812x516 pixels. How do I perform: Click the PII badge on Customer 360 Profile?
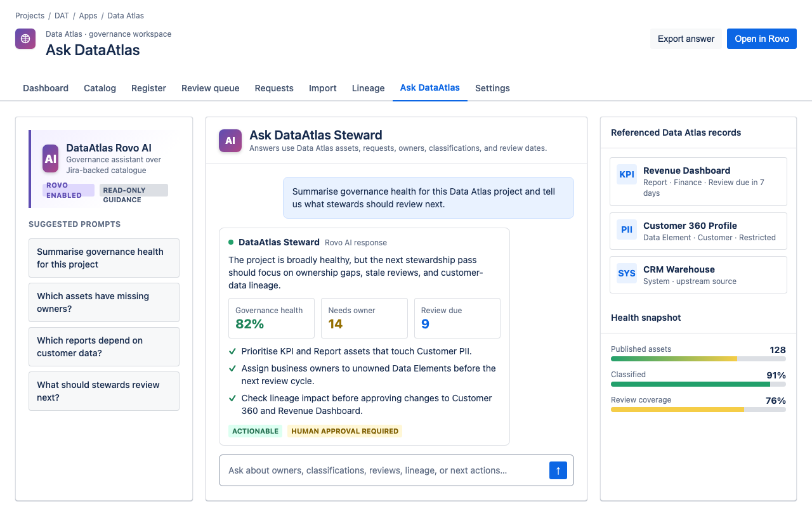tap(627, 229)
